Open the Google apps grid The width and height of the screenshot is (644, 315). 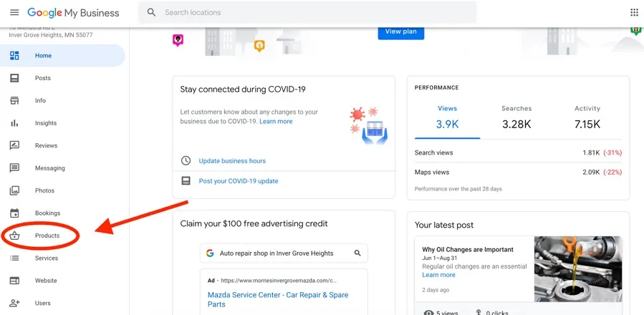634,12
